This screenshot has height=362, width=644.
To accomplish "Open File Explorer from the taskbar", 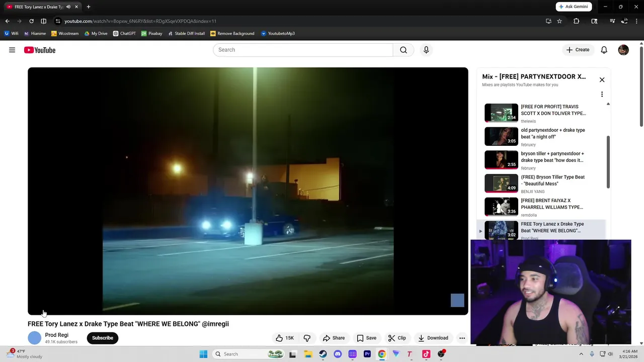I will click(308, 354).
